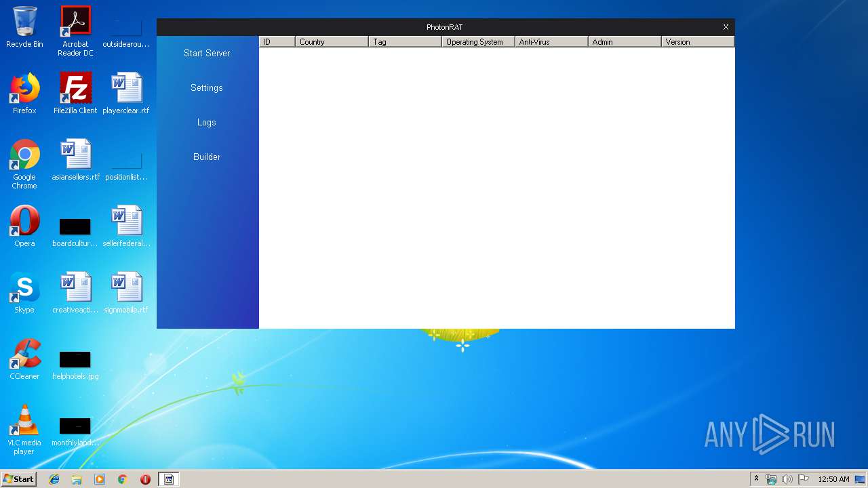Select monthlyland desktop file

[75, 431]
